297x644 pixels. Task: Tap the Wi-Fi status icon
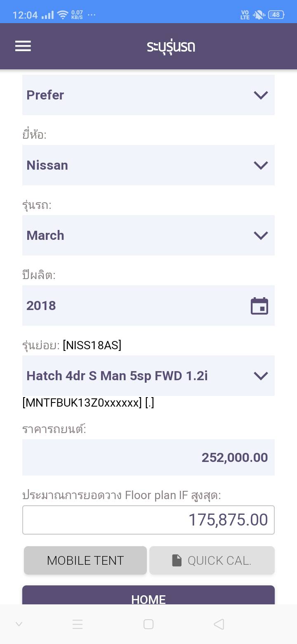pyautogui.click(x=62, y=15)
